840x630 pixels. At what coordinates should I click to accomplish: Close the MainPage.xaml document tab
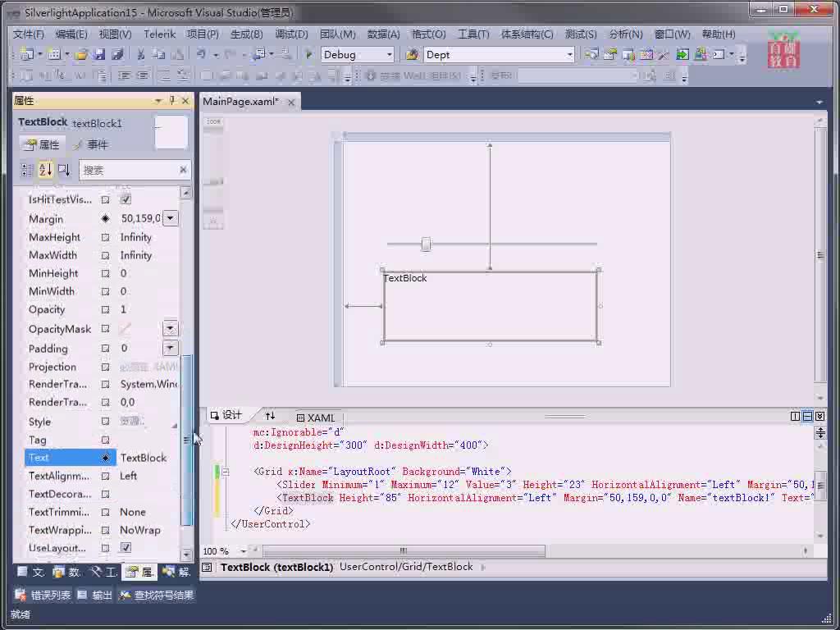tap(291, 102)
